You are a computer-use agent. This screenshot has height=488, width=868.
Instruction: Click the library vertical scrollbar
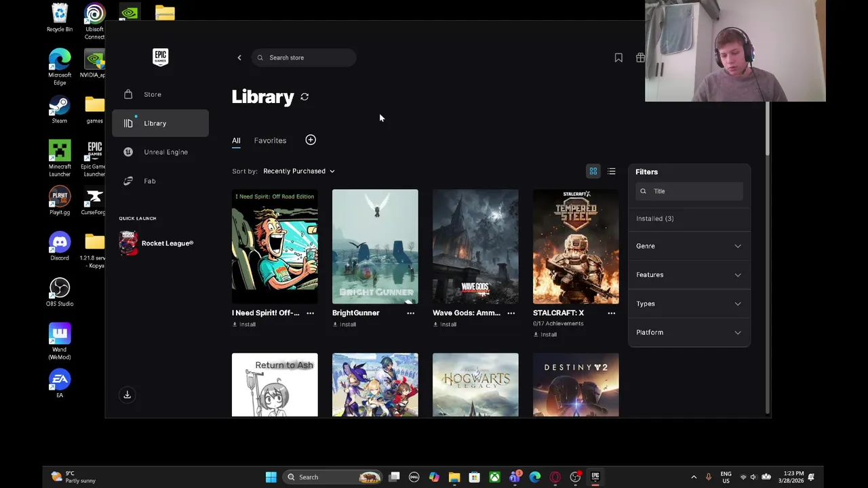pos(767,129)
